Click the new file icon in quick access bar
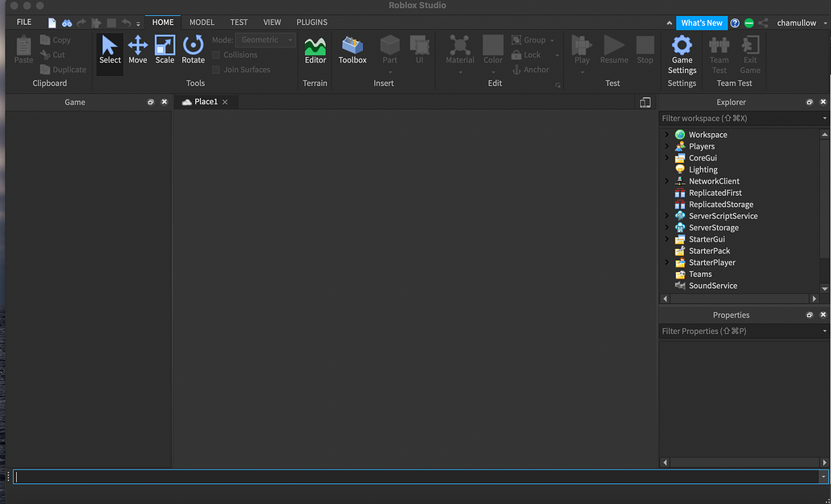The height and width of the screenshot is (504, 831). pyautogui.click(x=52, y=22)
